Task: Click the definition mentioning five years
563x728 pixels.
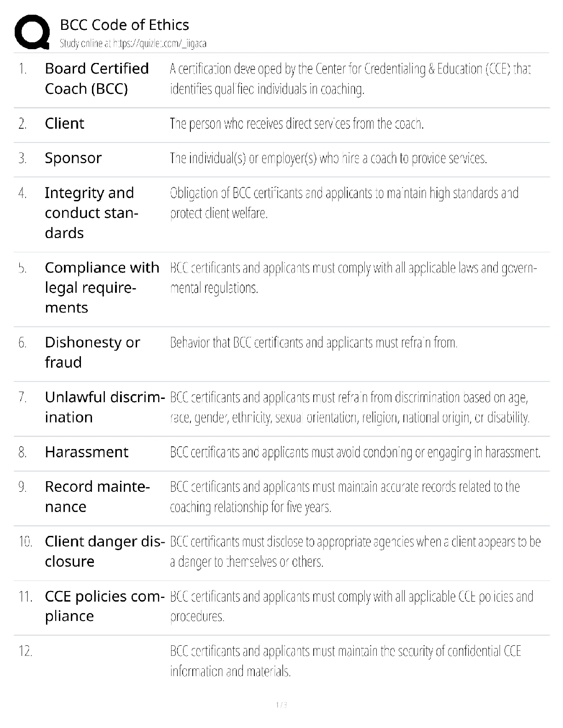Action: [345, 497]
